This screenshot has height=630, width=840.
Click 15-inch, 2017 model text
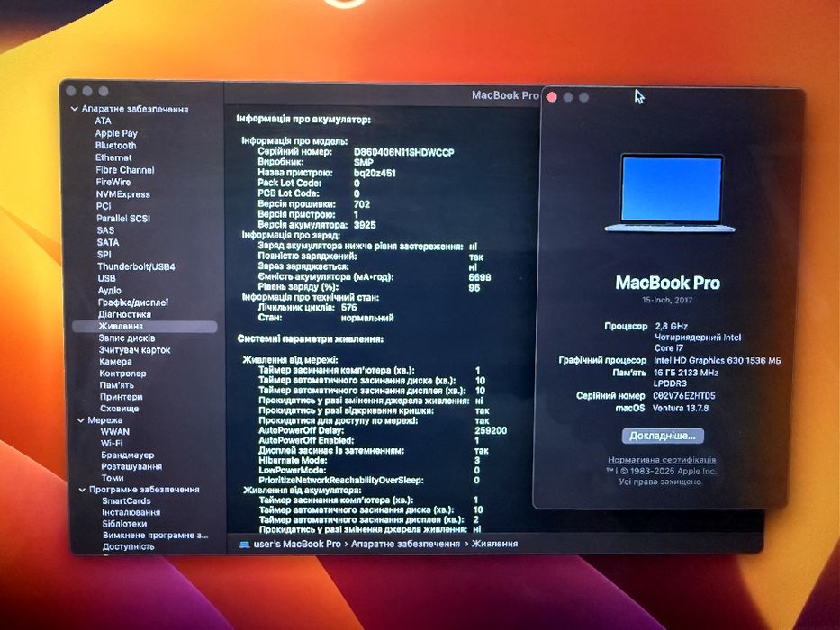point(667,300)
